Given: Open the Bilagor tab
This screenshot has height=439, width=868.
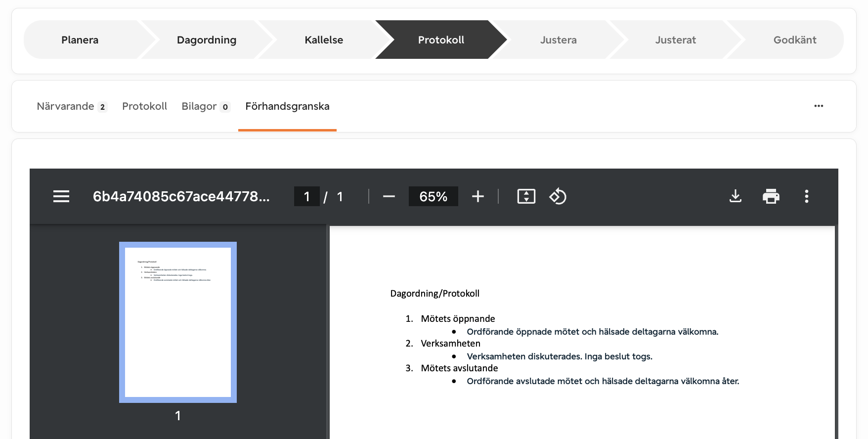Looking at the screenshot, I should pyautogui.click(x=206, y=106).
